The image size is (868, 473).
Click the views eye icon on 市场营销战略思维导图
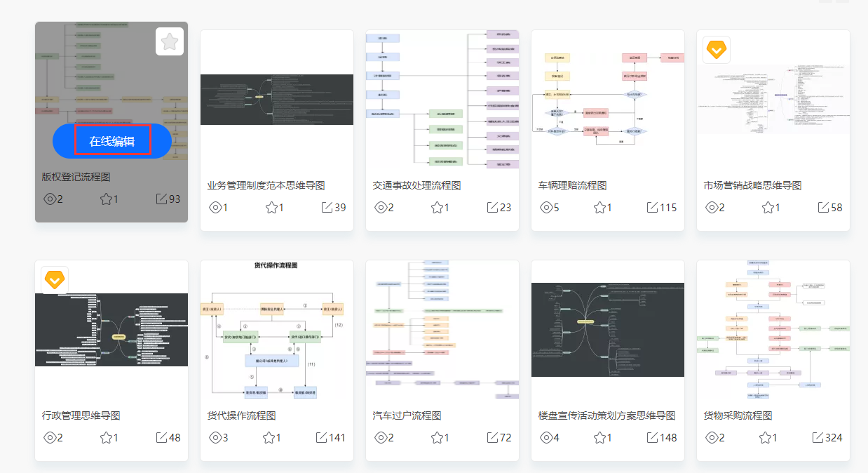(x=712, y=207)
